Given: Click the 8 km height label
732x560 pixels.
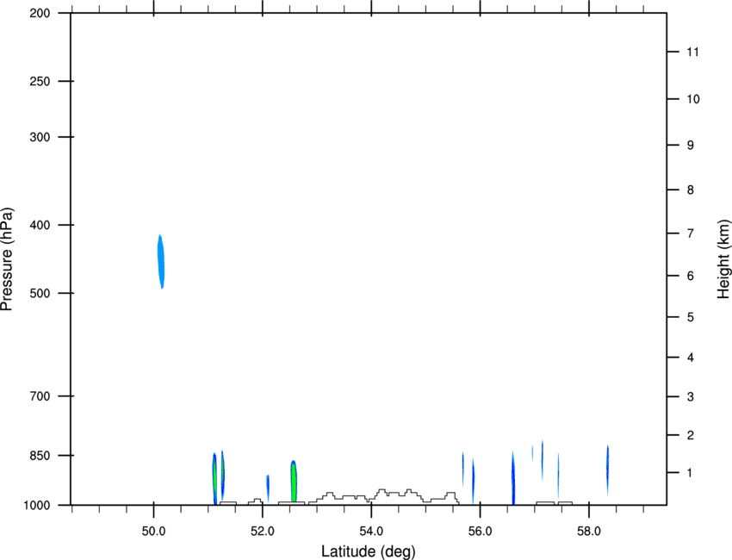Looking at the screenshot, I should click(691, 190).
